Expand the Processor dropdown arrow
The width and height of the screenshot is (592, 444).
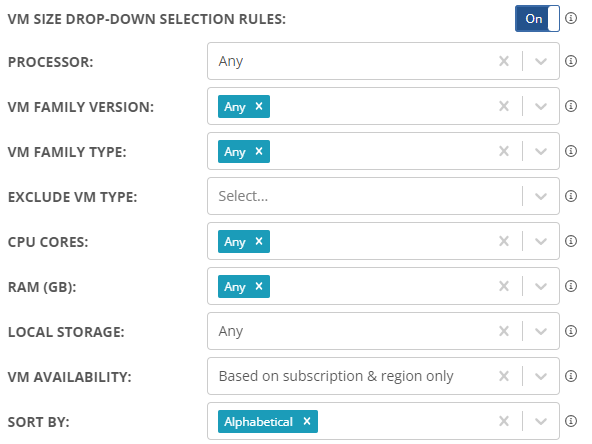point(541,61)
